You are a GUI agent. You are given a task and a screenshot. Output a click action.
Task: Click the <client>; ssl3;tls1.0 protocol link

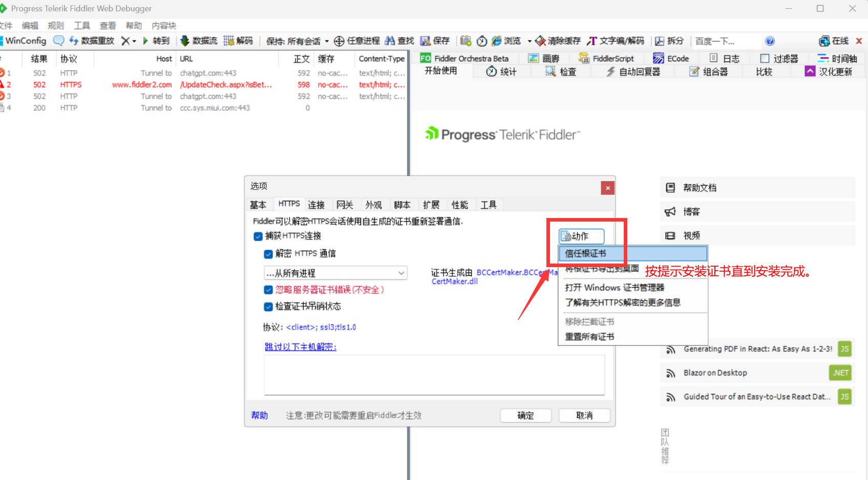(321, 328)
